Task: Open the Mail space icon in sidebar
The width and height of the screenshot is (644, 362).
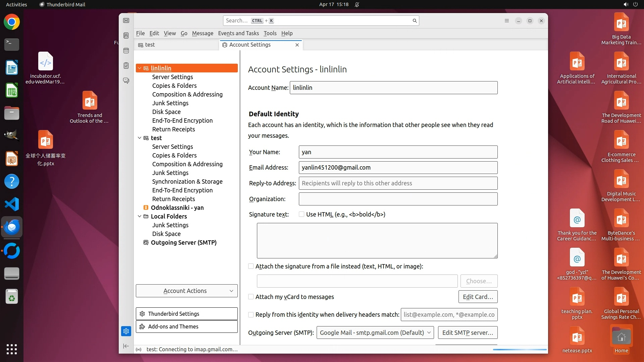Action: tap(126, 21)
